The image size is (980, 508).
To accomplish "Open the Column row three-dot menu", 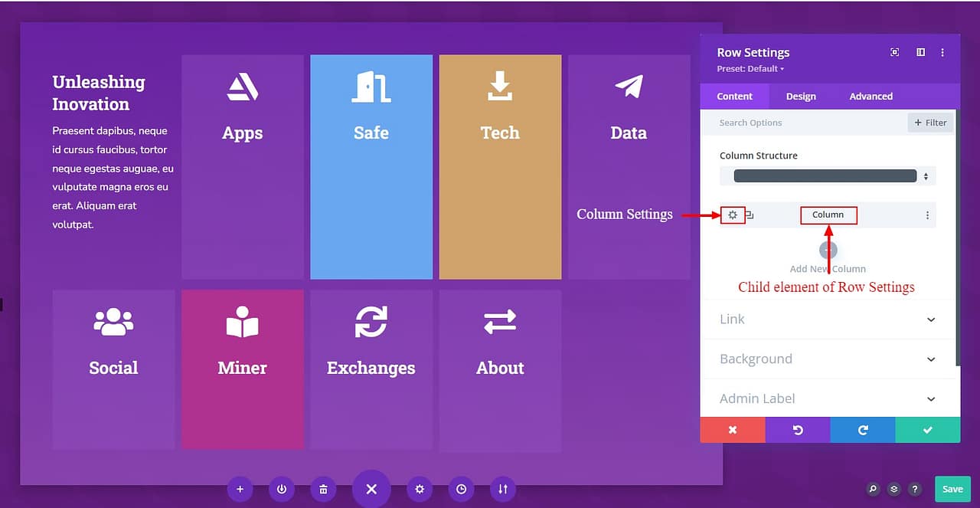I will (x=927, y=215).
